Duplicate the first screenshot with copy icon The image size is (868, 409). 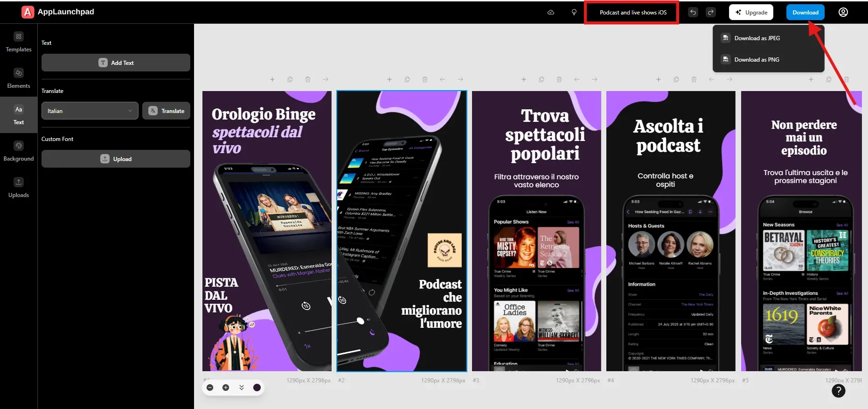(x=290, y=79)
